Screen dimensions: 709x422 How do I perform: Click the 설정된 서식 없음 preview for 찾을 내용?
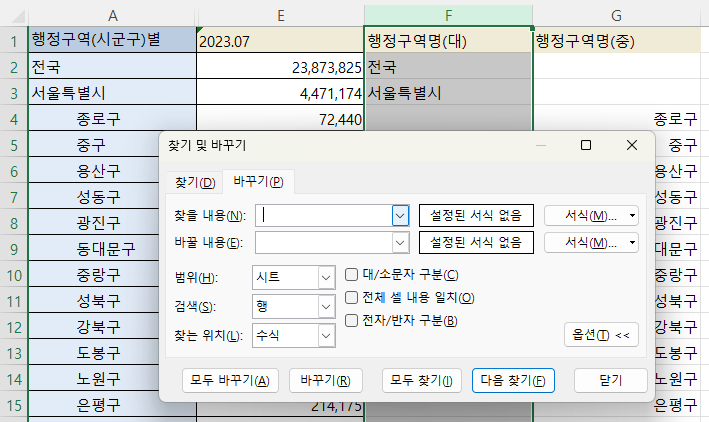pyautogui.click(x=476, y=215)
